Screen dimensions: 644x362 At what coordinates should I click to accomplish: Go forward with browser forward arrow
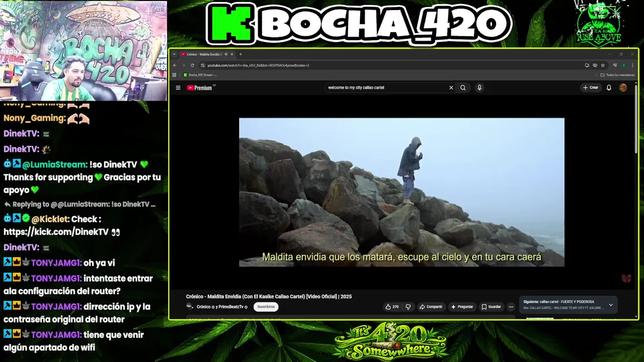(183, 65)
